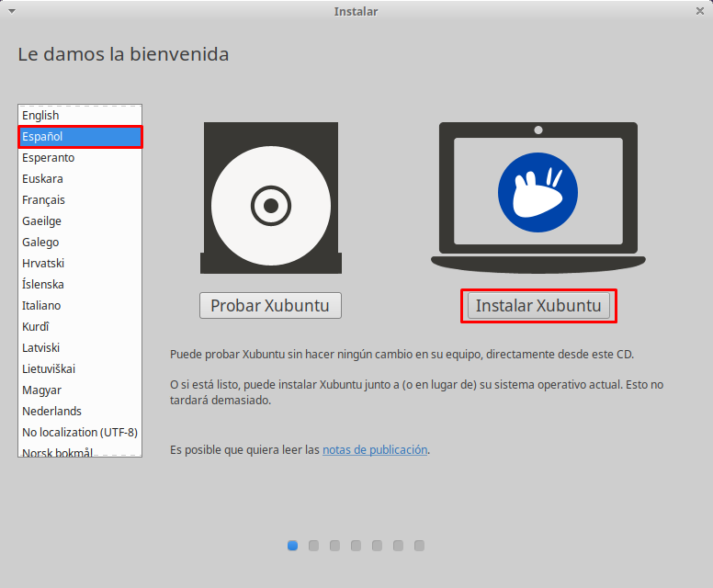Select English in the language list

[40, 116]
